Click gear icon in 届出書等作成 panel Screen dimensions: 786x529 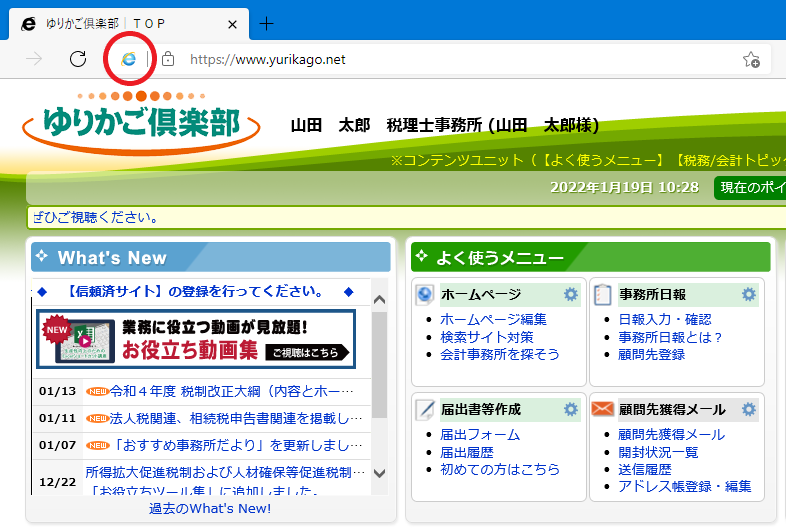(x=570, y=409)
